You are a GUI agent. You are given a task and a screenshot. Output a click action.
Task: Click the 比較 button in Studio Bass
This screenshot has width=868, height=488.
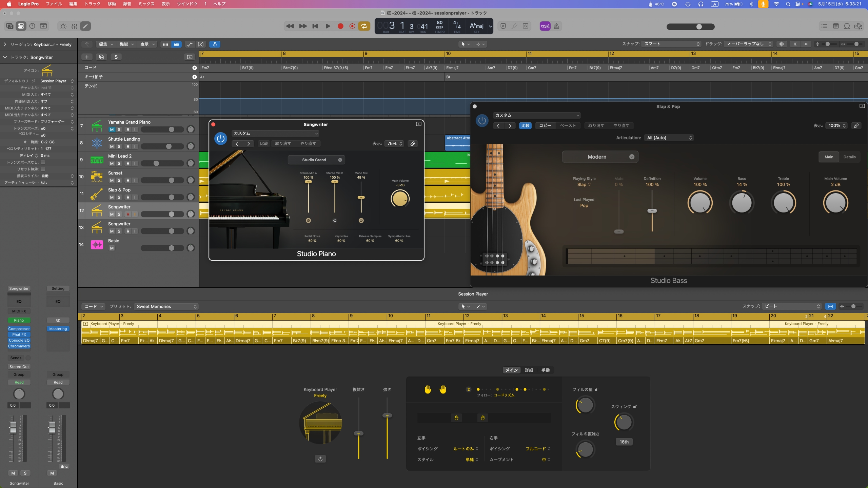525,125
